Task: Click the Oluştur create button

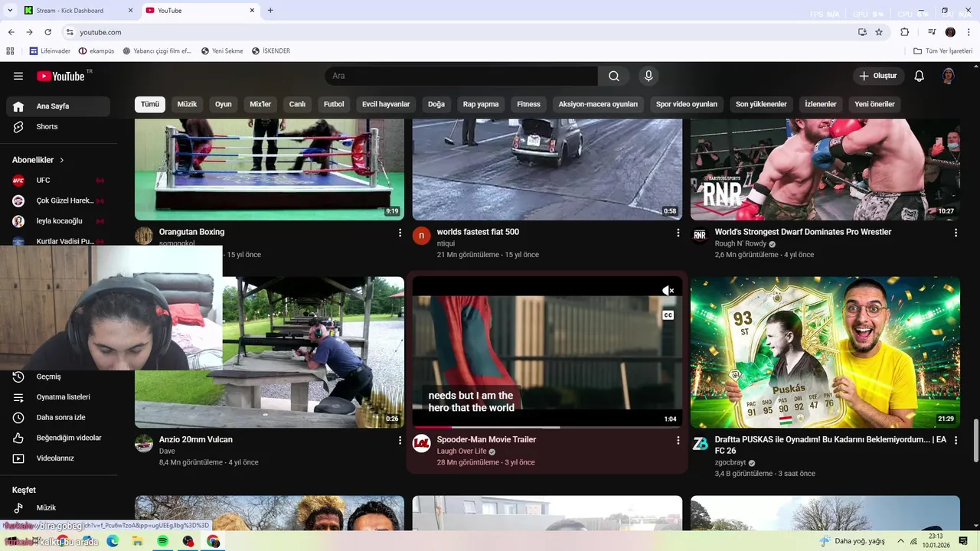Action: (878, 76)
